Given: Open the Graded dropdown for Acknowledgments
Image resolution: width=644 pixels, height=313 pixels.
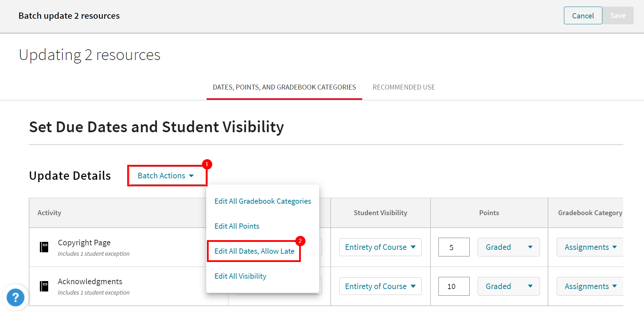Looking at the screenshot, I should [x=508, y=286].
